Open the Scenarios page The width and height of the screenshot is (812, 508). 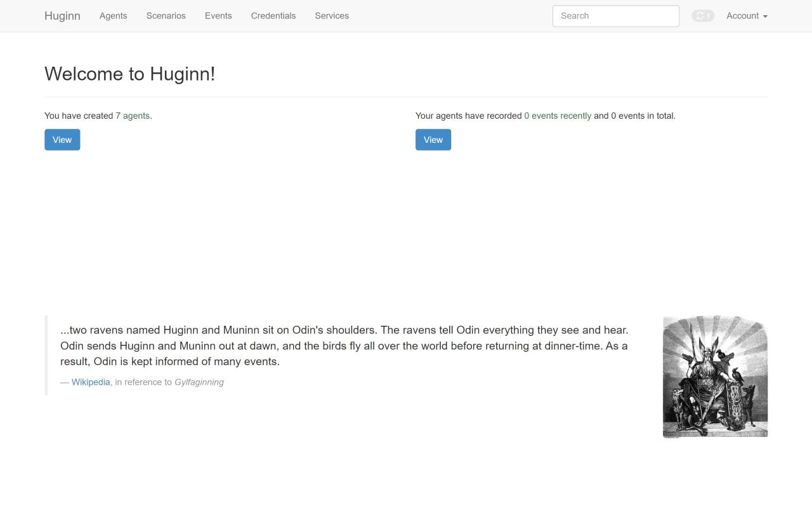pos(166,16)
